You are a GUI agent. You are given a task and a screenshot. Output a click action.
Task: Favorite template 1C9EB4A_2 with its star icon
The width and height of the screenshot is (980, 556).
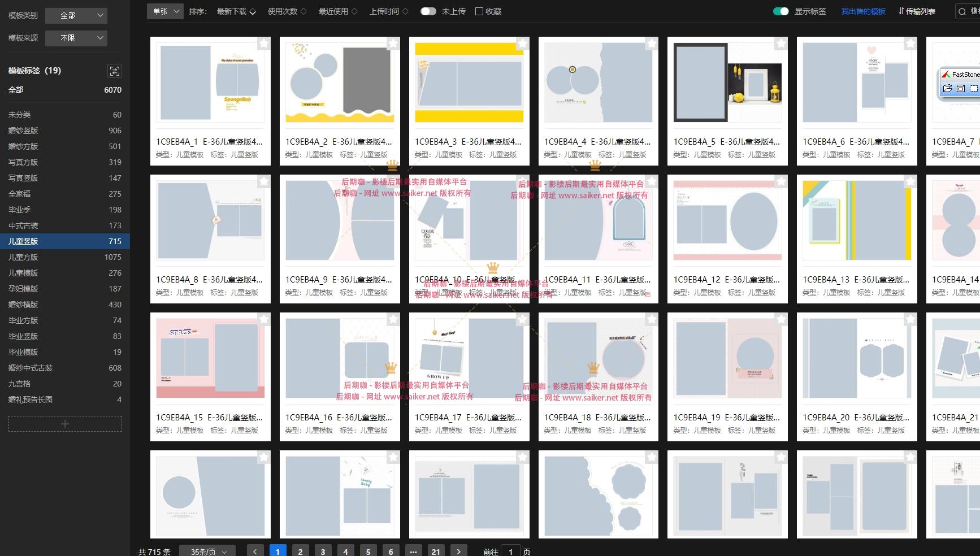pyautogui.click(x=393, y=44)
